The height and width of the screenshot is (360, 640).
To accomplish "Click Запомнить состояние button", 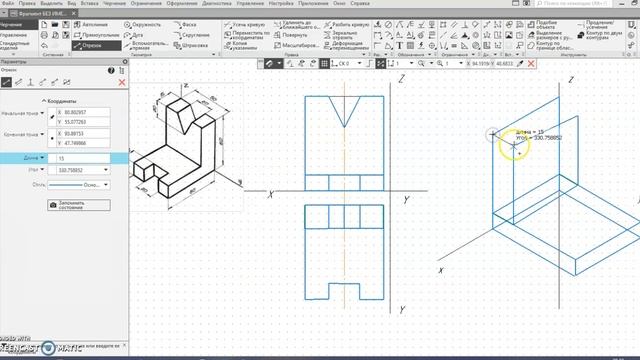I will coord(79,205).
